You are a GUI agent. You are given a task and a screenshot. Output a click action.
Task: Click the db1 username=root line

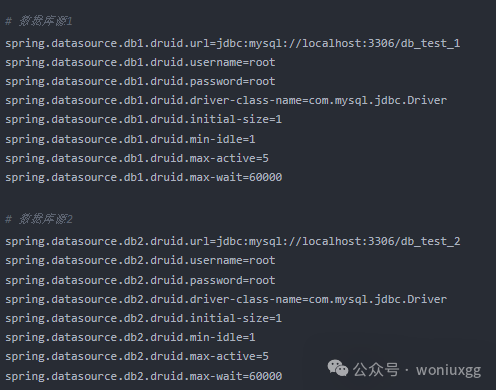[140, 63]
